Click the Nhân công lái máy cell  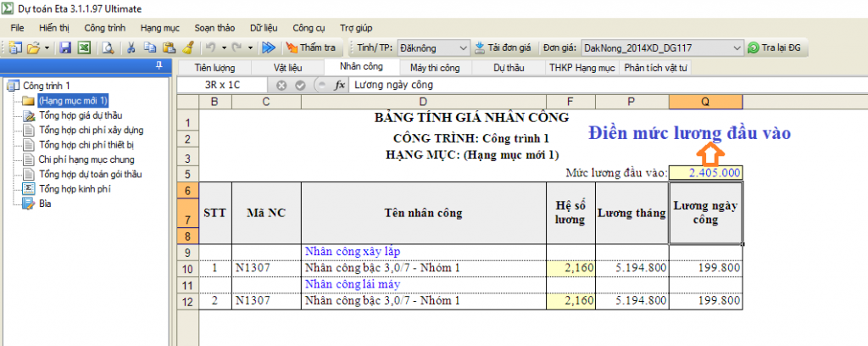click(424, 285)
